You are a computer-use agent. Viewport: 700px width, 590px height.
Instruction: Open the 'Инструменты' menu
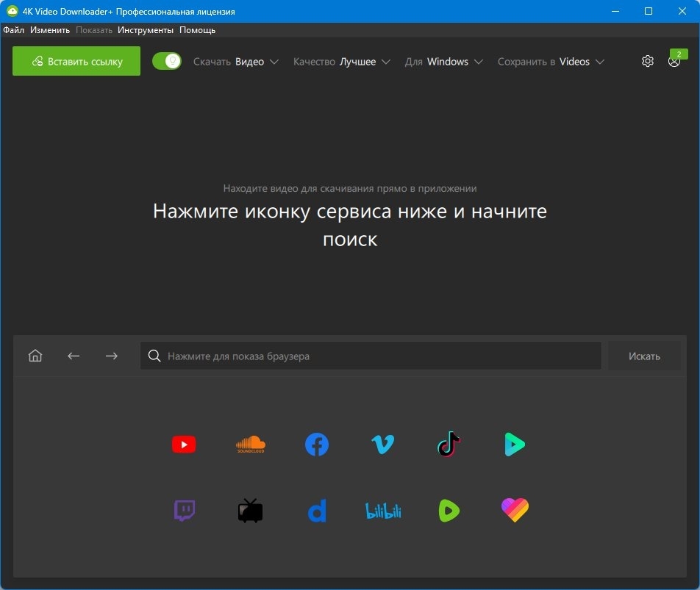point(146,30)
